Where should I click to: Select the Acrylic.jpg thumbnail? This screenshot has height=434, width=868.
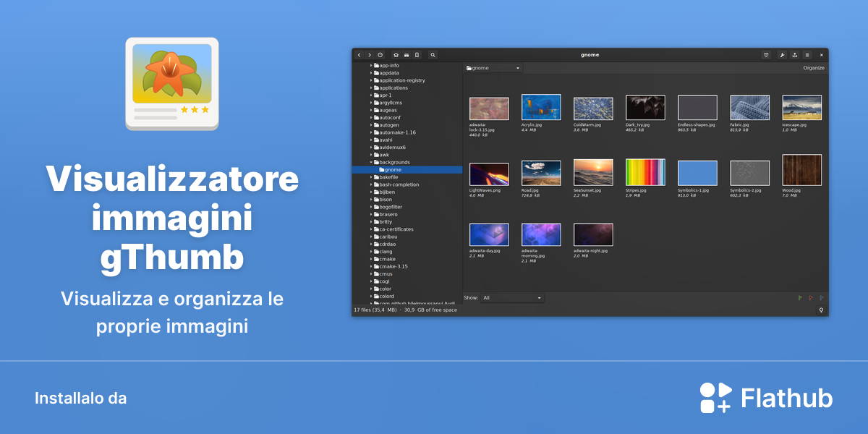541,107
